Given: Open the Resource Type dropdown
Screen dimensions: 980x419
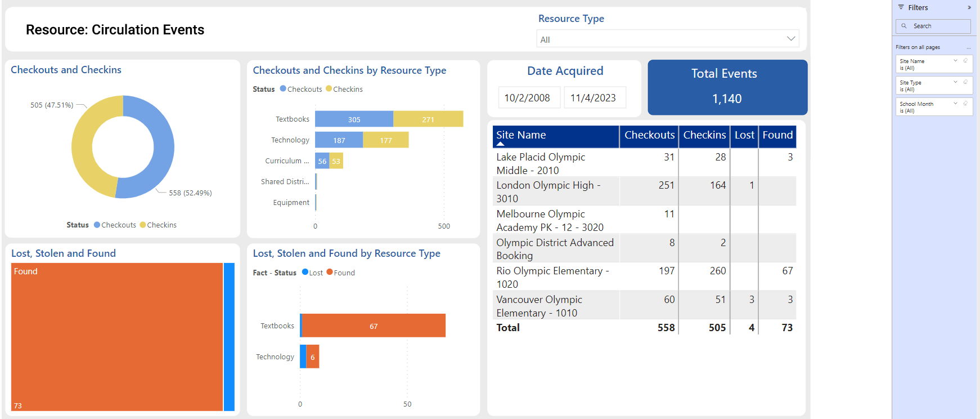Looking at the screenshot, I should (x=791, y=39).
